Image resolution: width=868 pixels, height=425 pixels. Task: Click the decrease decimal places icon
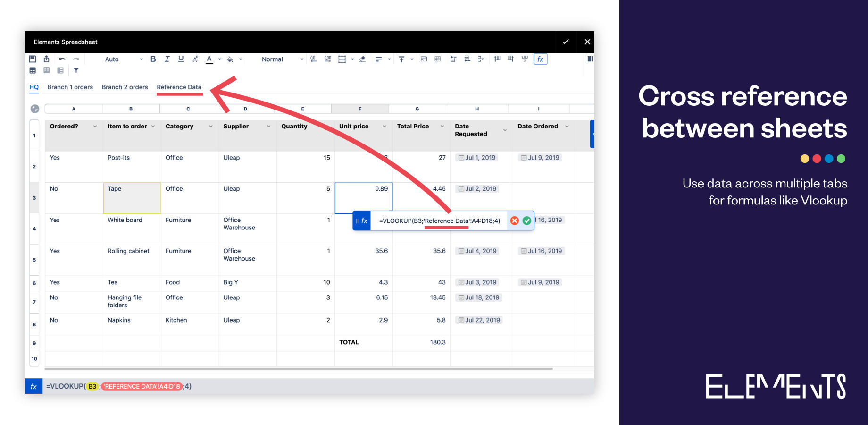(x=313, y=59)
